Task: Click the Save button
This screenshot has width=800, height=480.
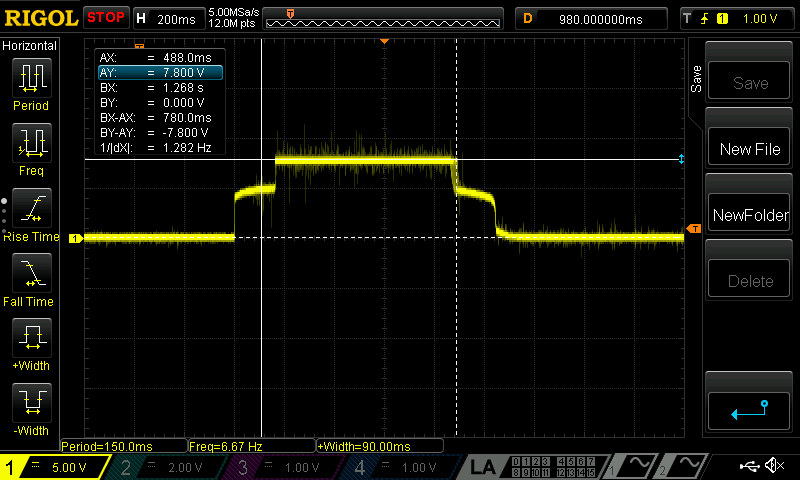Action: (x=750, y=83)
